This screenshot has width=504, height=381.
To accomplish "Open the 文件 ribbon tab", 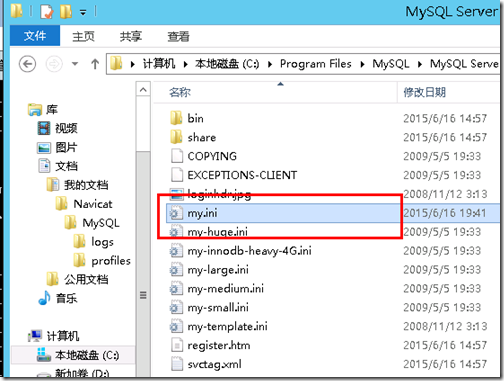I will point(35,36).
